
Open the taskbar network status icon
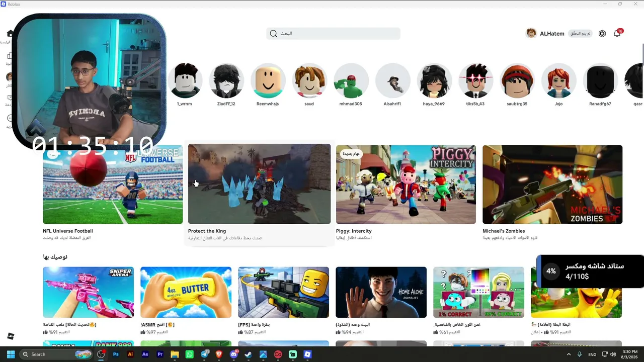tap(605, 354)
